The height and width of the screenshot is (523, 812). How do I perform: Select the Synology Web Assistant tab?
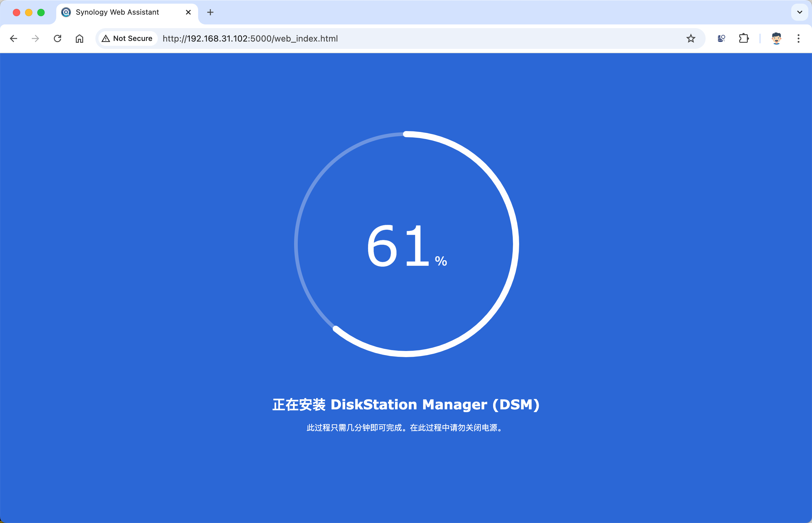[127, 13]
